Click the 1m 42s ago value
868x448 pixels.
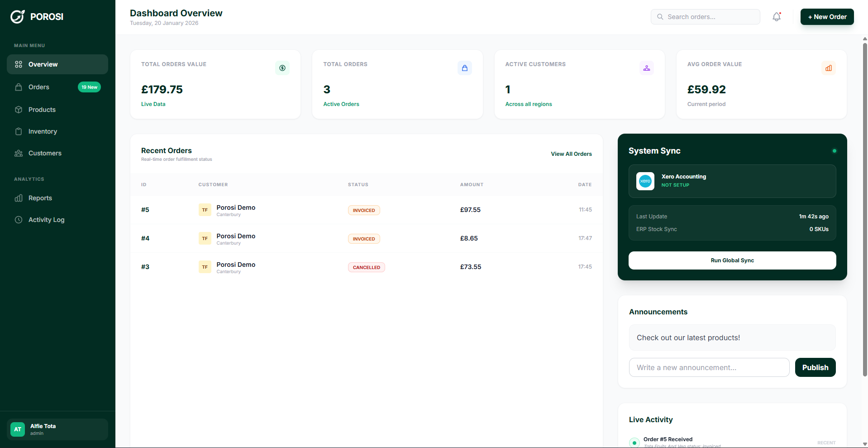point(814,217)
